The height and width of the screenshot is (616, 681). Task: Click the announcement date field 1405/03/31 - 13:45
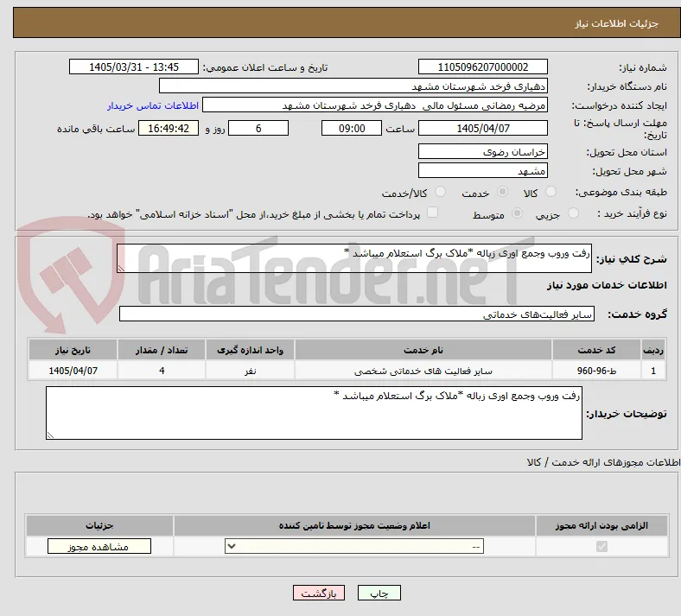coord(134,67)
